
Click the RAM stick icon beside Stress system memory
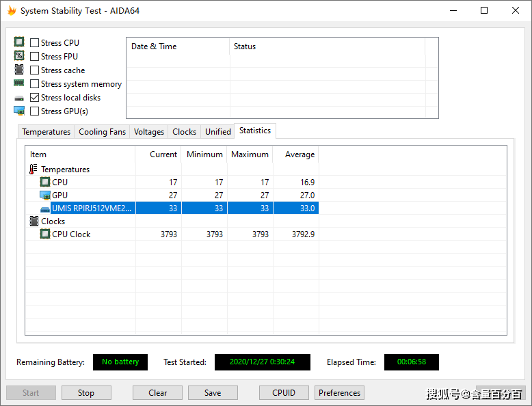click(19, 83)
